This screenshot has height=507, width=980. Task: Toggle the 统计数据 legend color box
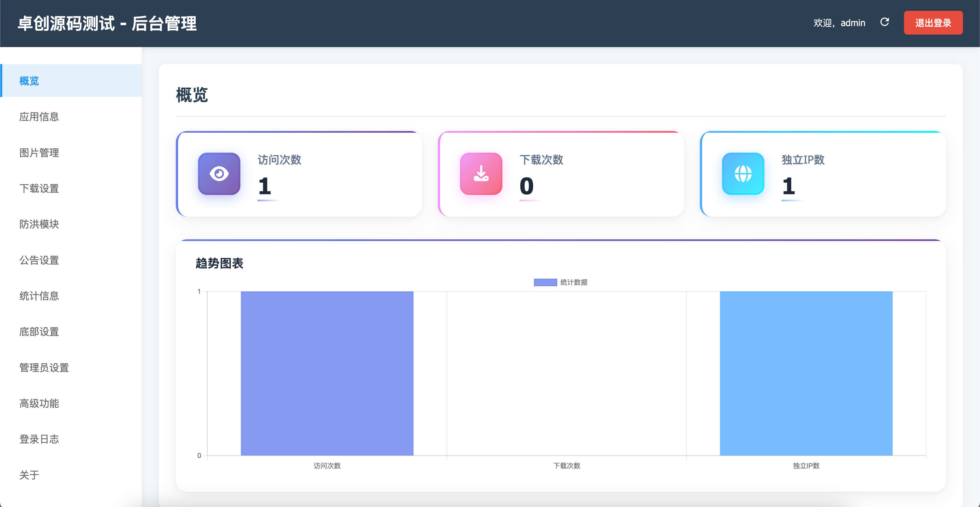point(545,282)
